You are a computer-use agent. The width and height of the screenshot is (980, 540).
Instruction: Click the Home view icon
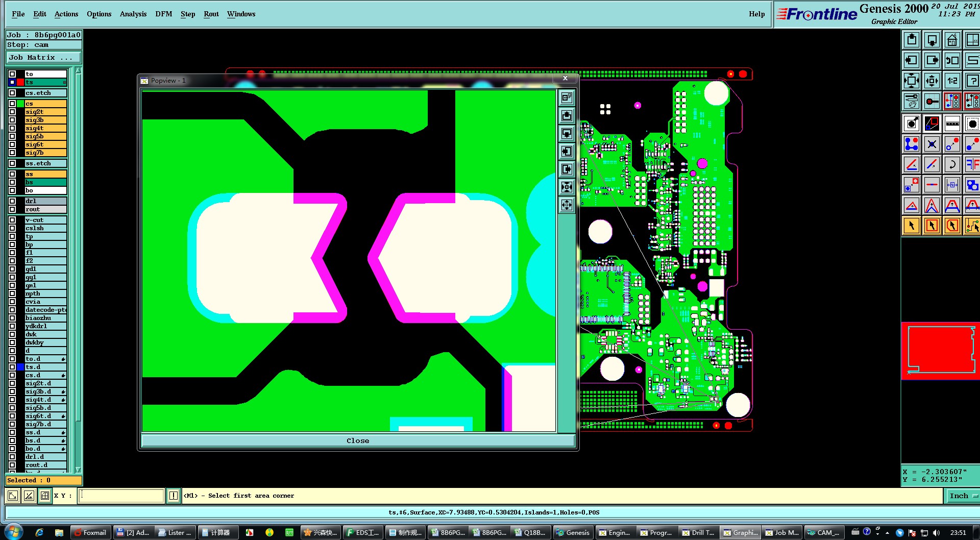(x=952, y=40)
